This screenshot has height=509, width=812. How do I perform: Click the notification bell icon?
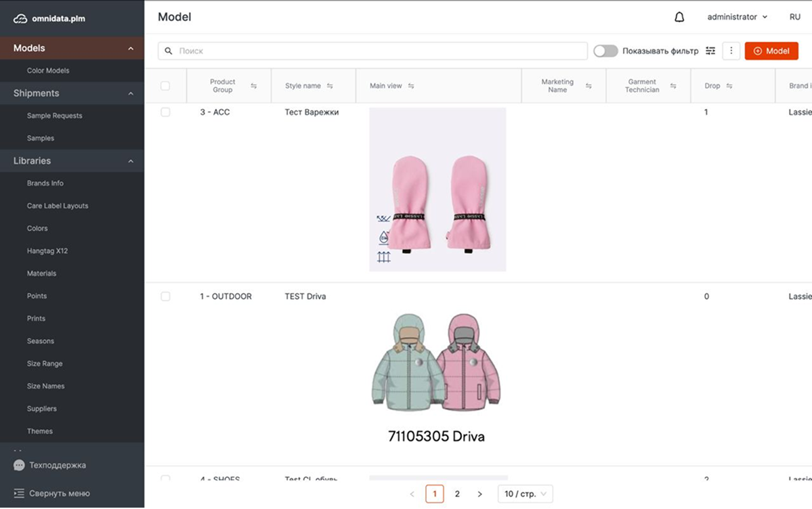pyautogui.click(x=679, y=17)
